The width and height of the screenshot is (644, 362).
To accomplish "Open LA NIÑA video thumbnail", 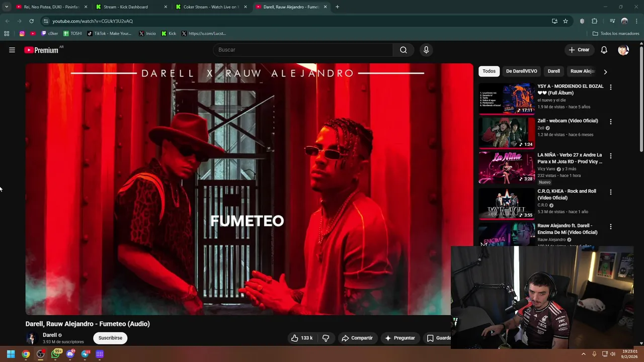I will point(507,167).
